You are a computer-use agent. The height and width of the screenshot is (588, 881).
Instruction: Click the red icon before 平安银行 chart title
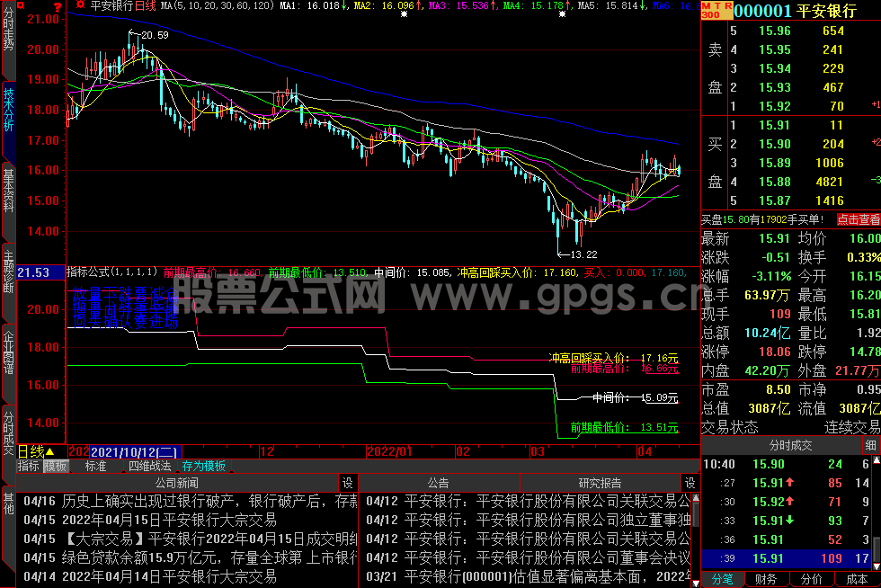[x=80, y=5]
